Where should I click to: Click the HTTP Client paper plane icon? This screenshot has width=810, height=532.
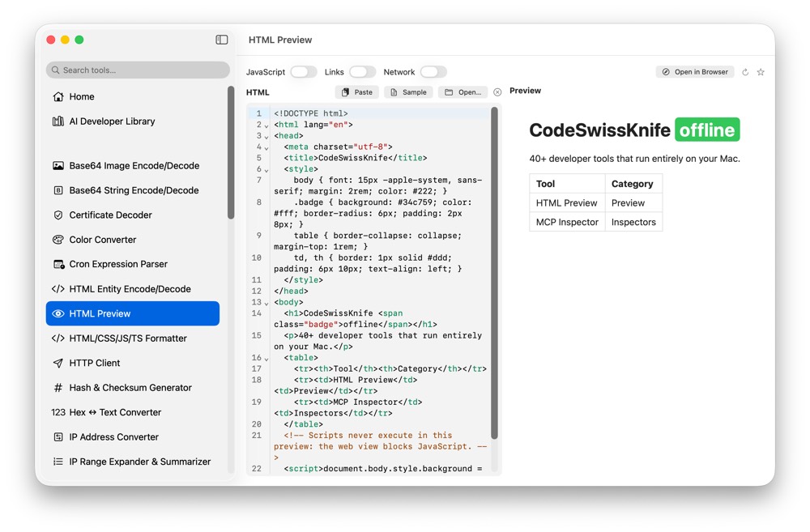point(58,363)
